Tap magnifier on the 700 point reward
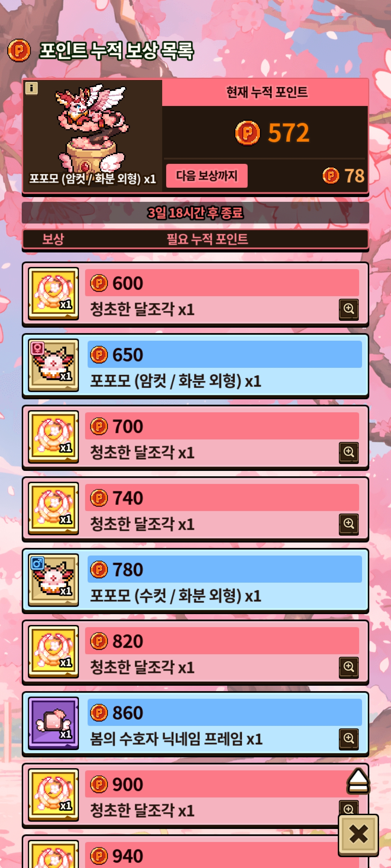 pos(349,452)
